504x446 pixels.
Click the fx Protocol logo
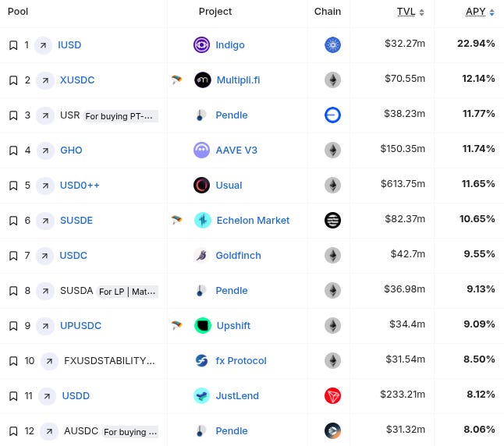(x=201, y=361)
